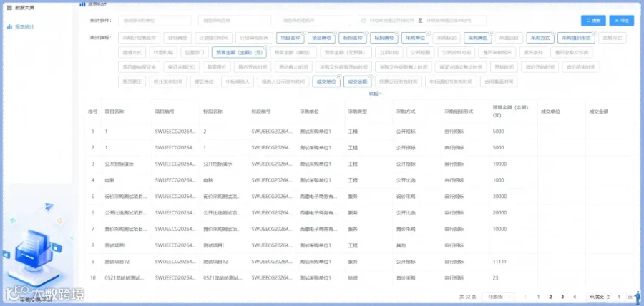Go to page 3 of results
The width and height of the screenshot is (644, 306).
coord(562,297)
